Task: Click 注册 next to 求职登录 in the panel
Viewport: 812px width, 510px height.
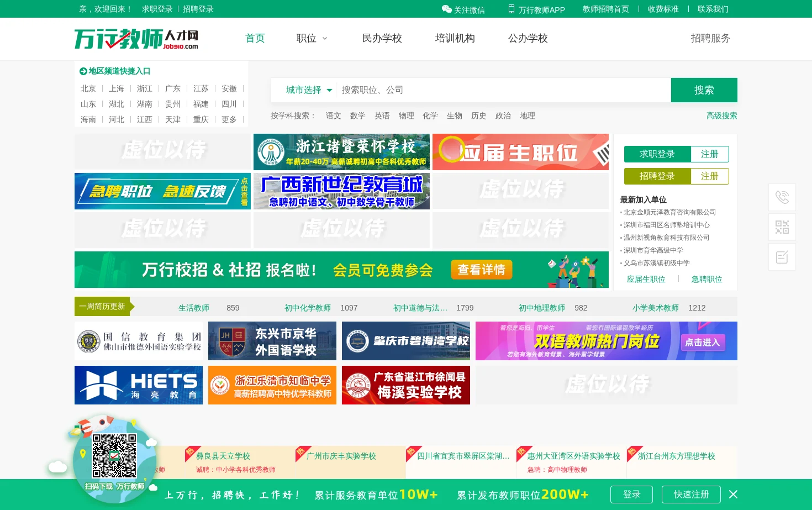Action: click(x=710, y=154)
